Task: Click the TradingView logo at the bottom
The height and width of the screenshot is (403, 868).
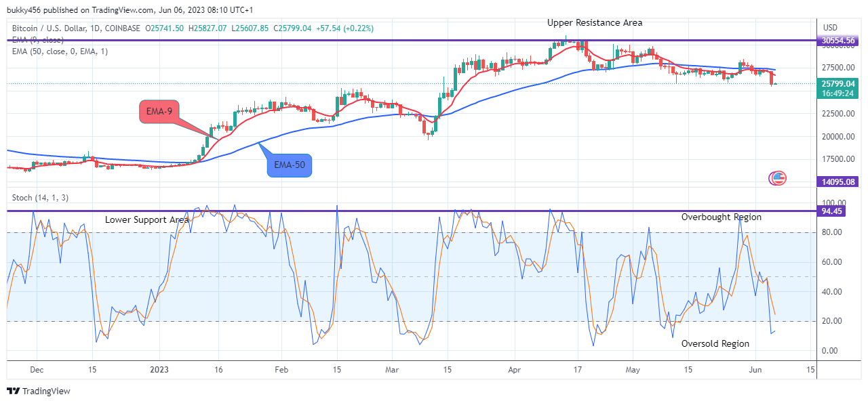Action: click(39, 391)
